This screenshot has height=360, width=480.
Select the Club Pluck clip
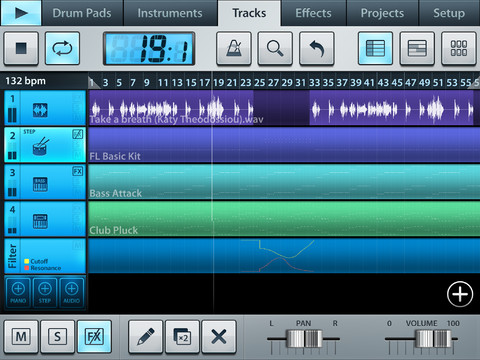[284, 219]
